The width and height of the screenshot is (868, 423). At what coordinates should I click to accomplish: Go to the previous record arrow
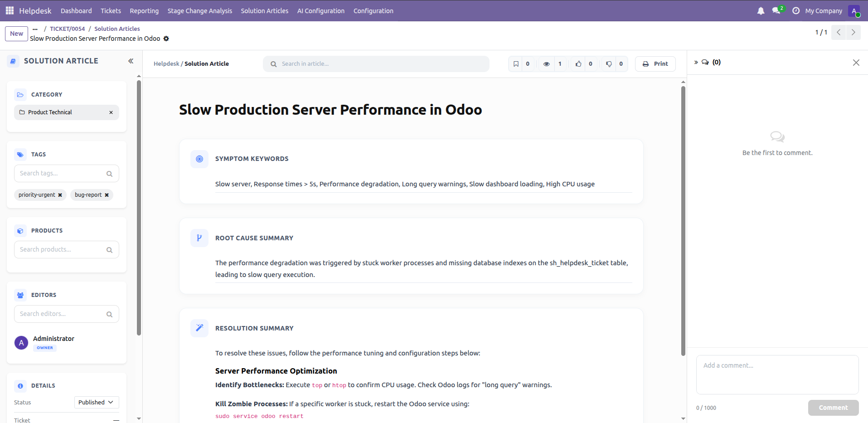pyautogui.click(x=839, y=32)
